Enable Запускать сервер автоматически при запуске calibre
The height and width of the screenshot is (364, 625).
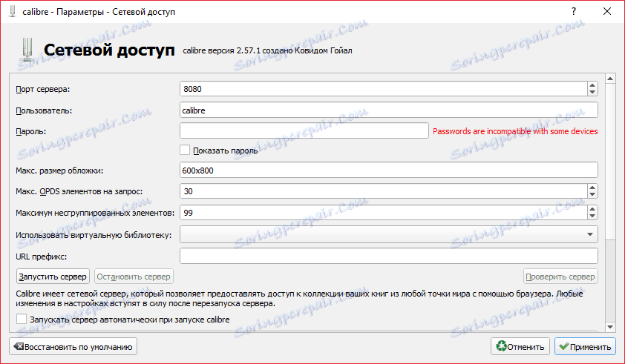tap(22, 319)
